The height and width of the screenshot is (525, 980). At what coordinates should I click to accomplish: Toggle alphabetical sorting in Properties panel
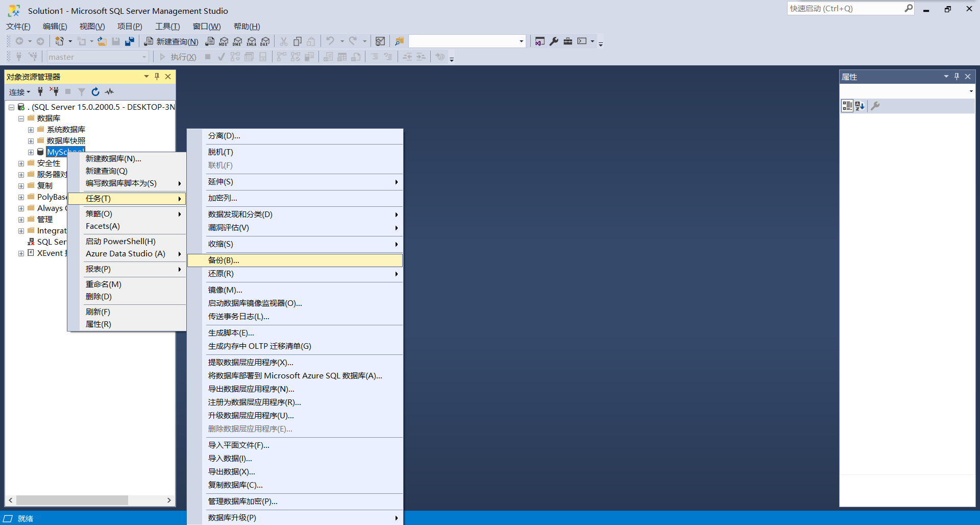click(861, 106)
